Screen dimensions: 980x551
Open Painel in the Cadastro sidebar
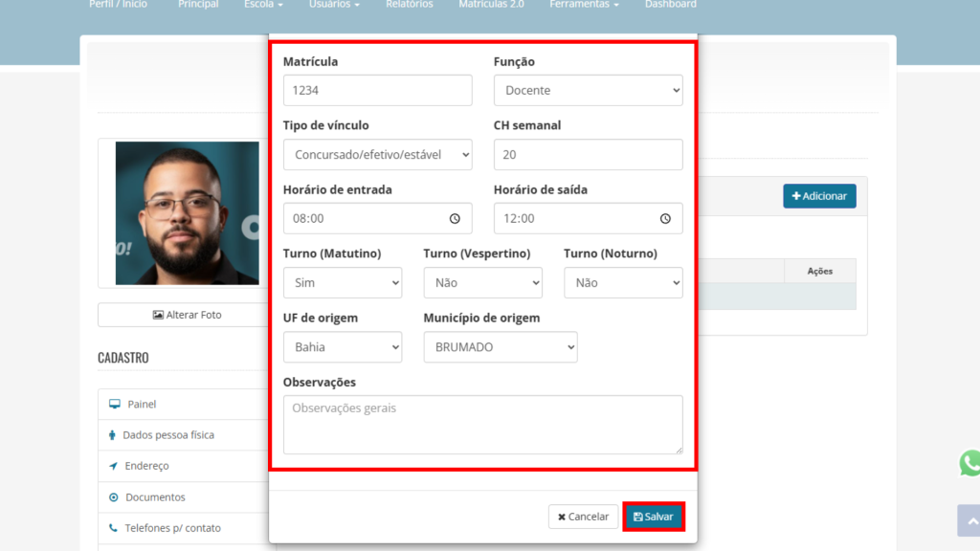click(x=142, y=405)
